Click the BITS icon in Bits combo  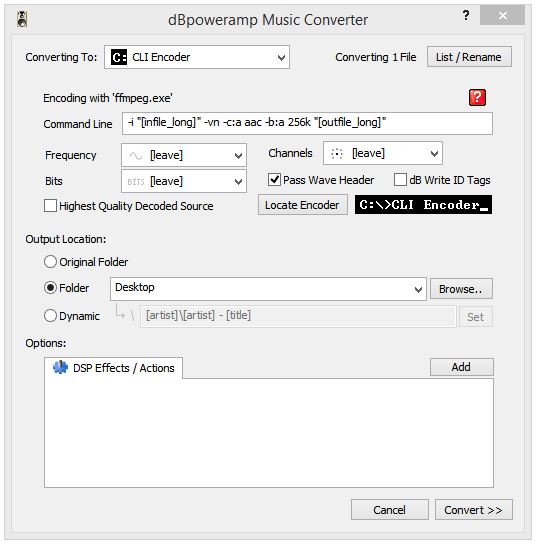point(135,182)
